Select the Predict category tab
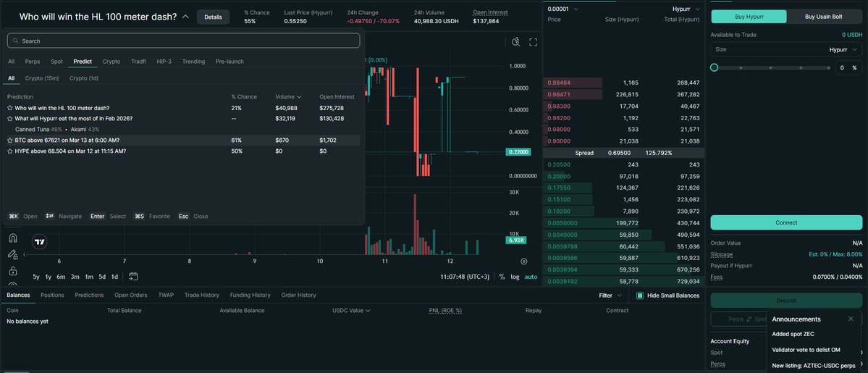The height and width of the screenshot is (373, 868). click(x=83, y=62)
